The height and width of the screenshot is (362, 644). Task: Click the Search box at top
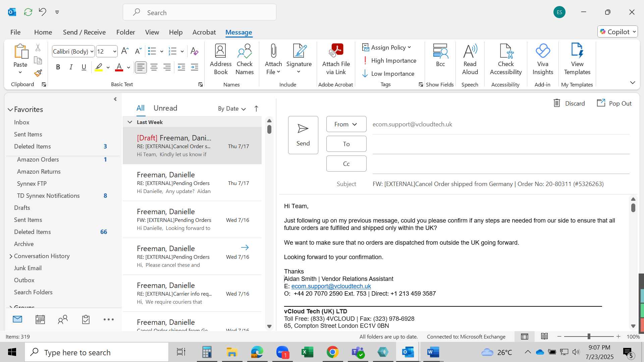tap(200, 12)
